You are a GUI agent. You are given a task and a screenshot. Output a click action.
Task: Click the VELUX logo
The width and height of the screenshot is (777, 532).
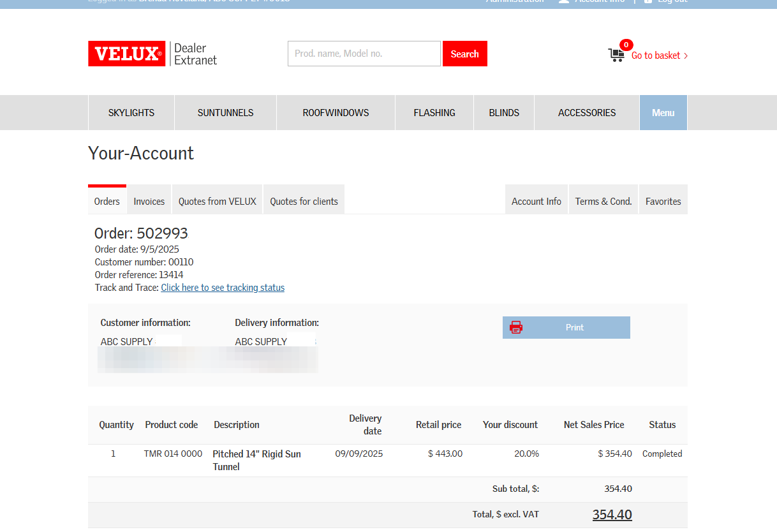tap(127, 54)
